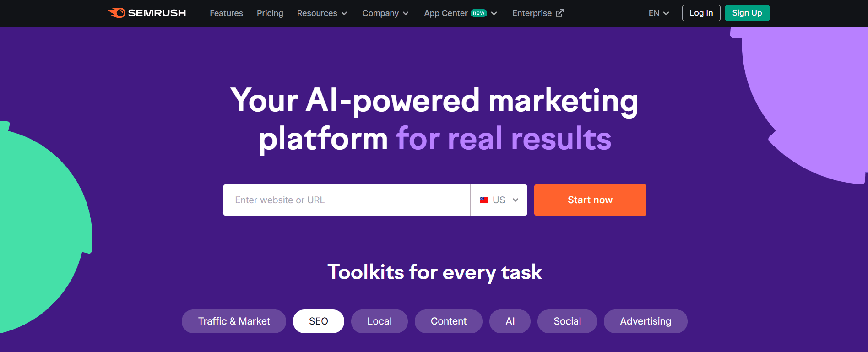
Task: Click the Semrush logo
Action: click(x=146, y=13)
